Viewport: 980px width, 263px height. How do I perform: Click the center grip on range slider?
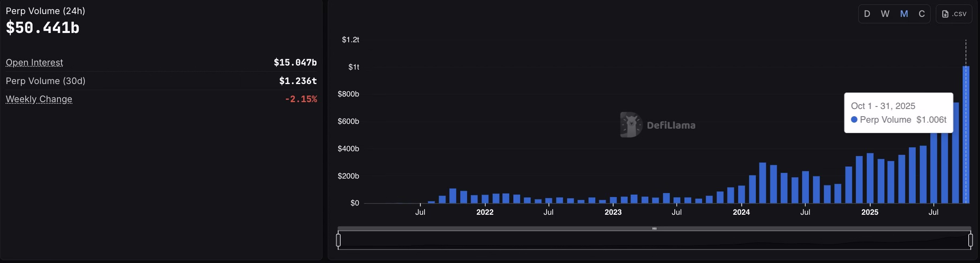pos(654,228)
